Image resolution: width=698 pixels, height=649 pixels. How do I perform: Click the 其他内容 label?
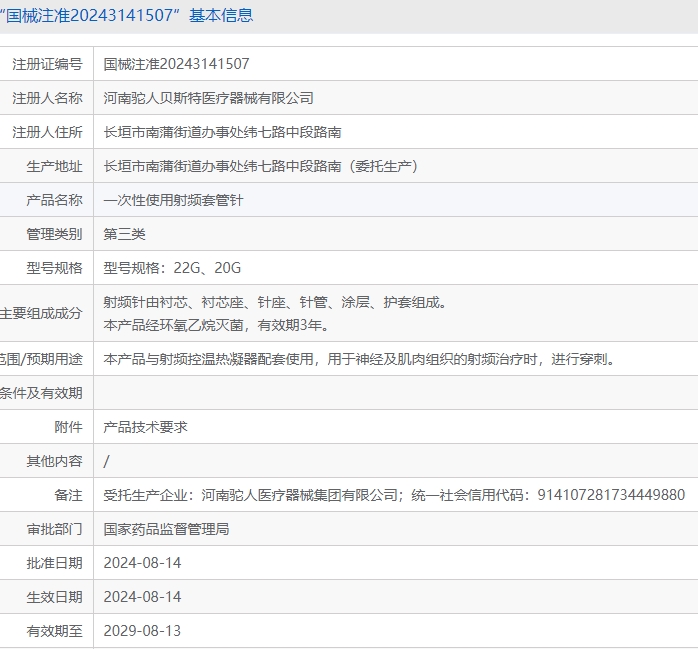(x=54, y=461)
